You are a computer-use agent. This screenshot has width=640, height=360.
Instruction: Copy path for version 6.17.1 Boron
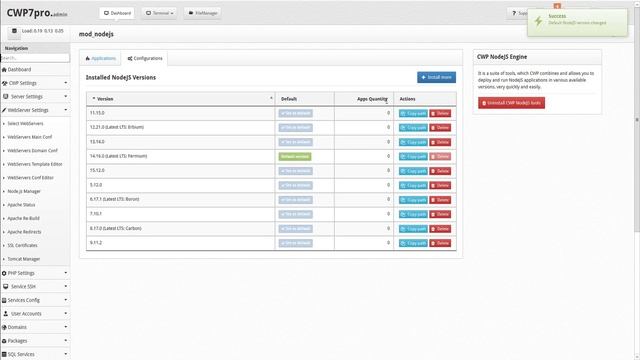413,200
